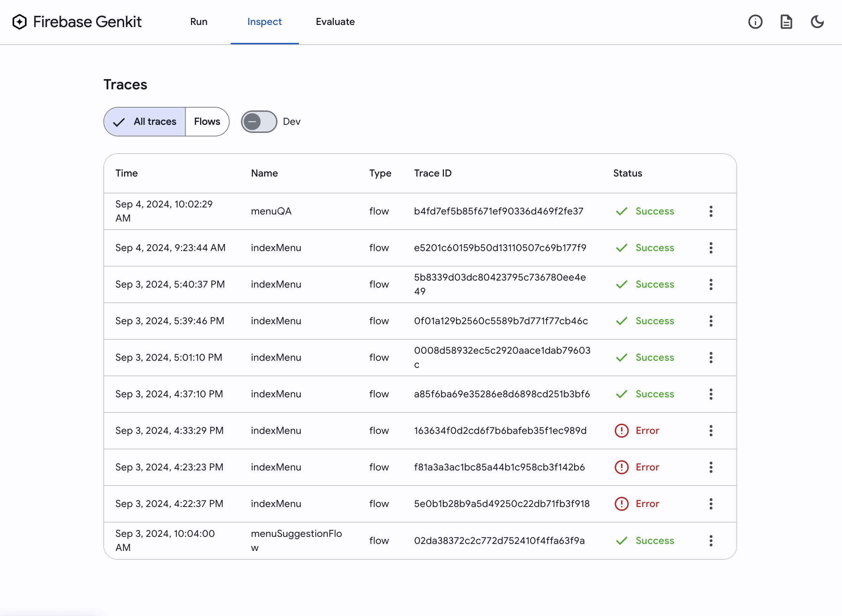Click Success status text at 5:01:10 PM
The width and height of the screenshot is (842, 616).
coord(655,357)
